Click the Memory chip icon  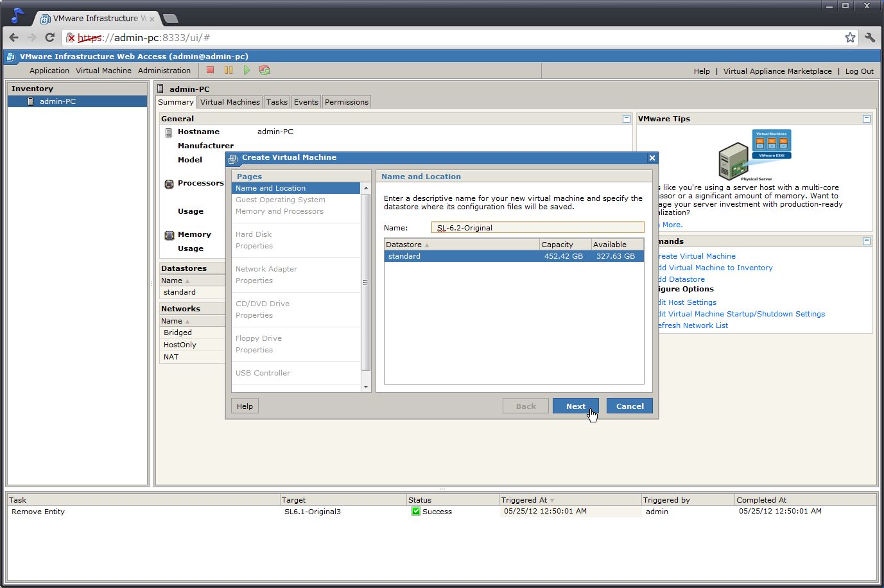pos(169,235)
